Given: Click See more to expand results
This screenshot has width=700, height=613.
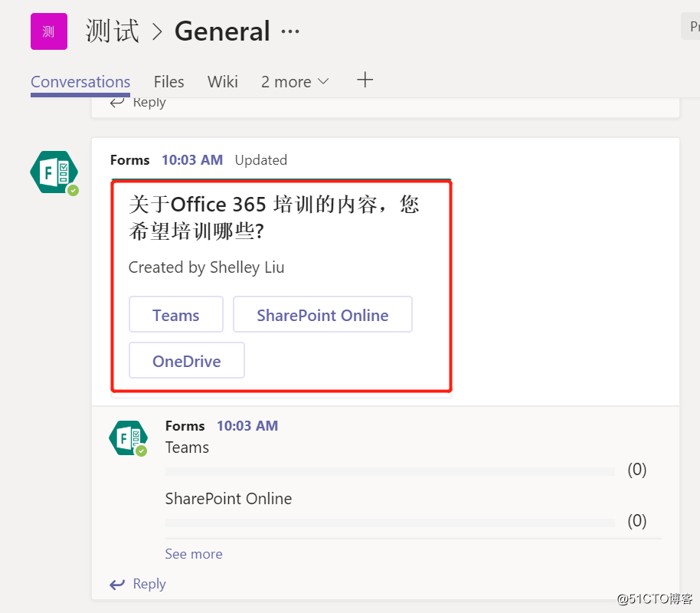Looking at the screenshot, I should (194, 554).
